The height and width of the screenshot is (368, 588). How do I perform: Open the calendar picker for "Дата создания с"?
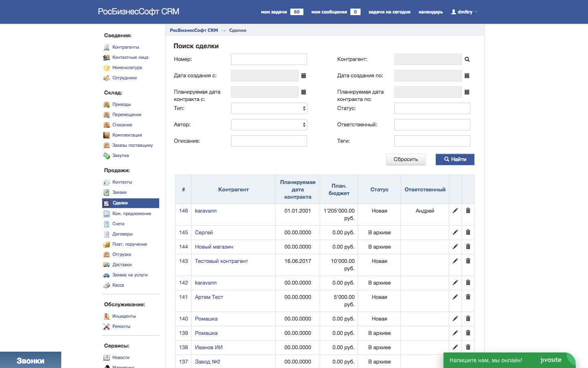pos(303,76)
